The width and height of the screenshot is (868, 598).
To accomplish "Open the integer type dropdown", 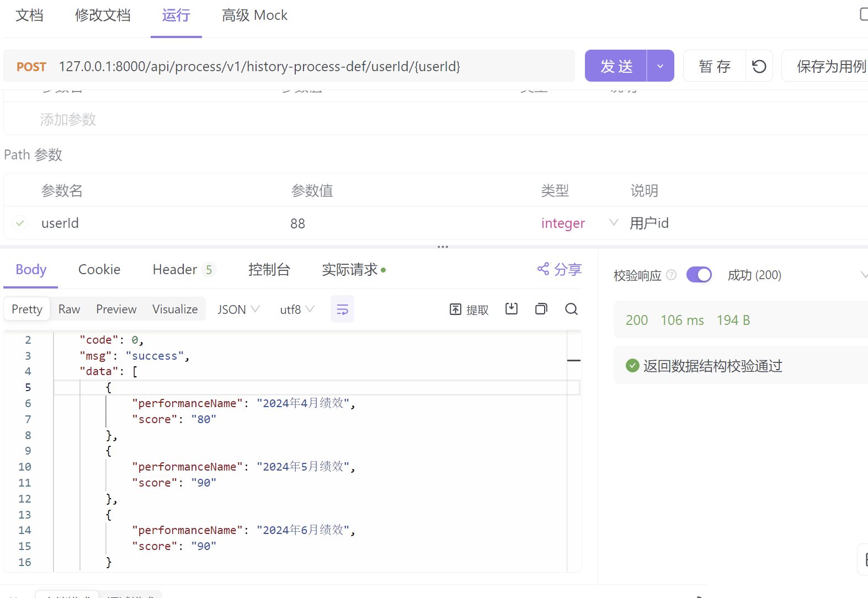I will point(614,223).
